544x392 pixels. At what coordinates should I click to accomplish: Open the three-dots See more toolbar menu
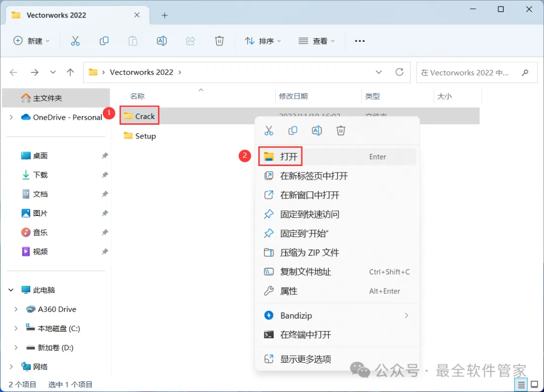coord(360,41)
